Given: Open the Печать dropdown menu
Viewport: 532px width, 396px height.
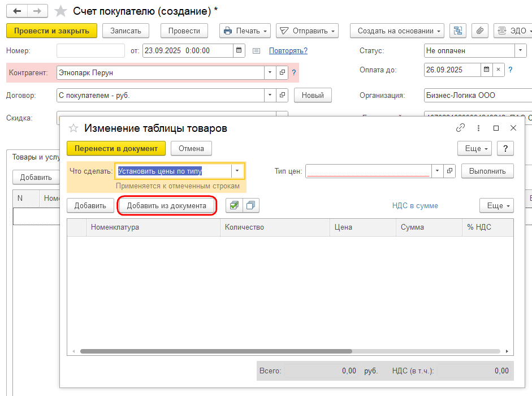Looking at the screenshot, I should [x=245, y=31].
